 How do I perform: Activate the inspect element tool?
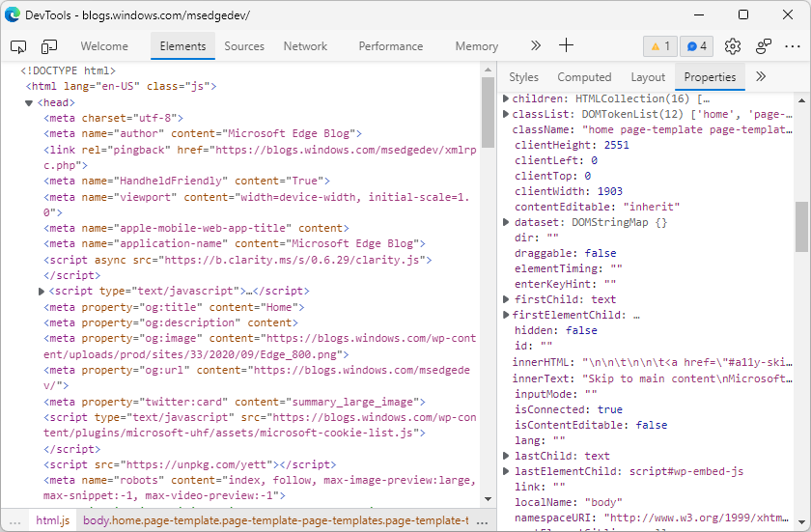[18, 46]
